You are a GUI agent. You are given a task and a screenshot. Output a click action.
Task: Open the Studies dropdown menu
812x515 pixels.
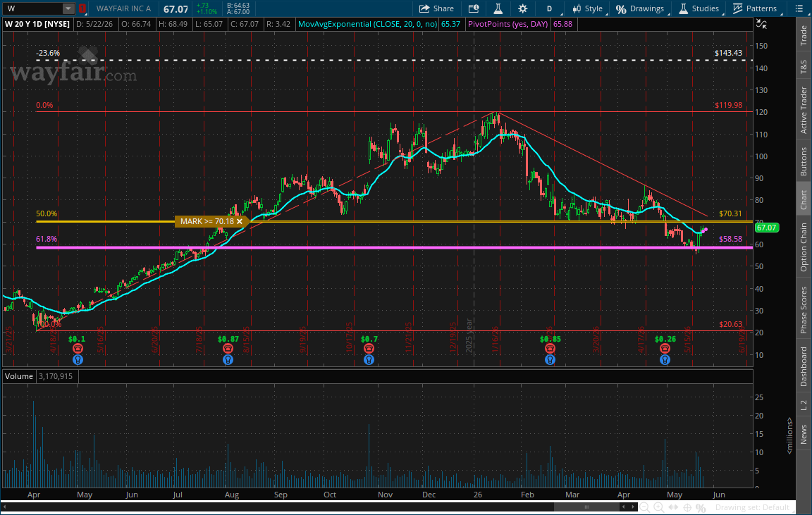click(x=699, y=8)
